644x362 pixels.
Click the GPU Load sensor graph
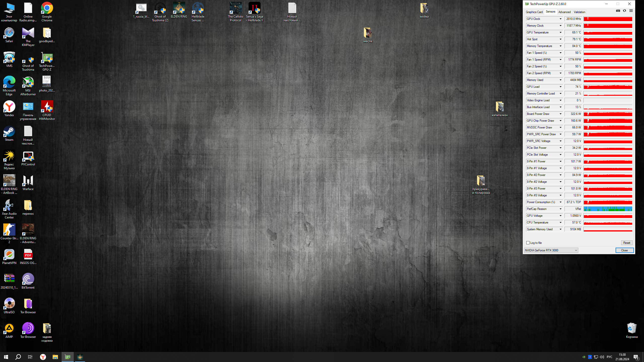(x=608, y=87)
